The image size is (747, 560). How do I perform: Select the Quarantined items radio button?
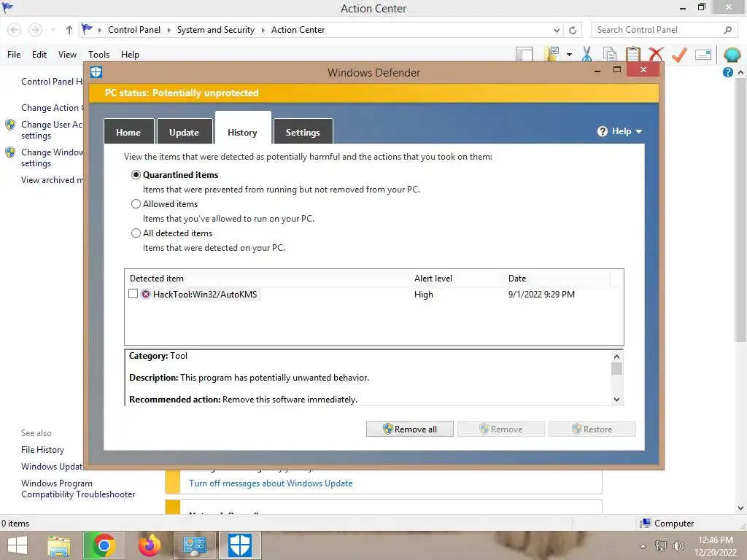pos(136,175)
